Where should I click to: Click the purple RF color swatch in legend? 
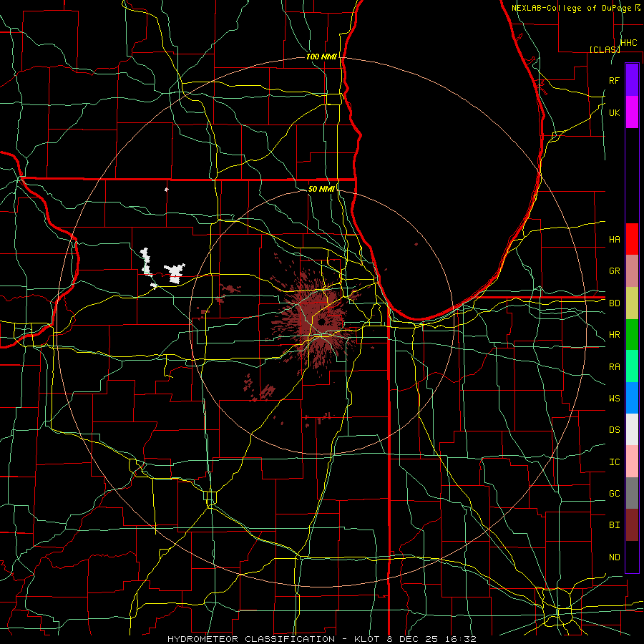(632, 80)
